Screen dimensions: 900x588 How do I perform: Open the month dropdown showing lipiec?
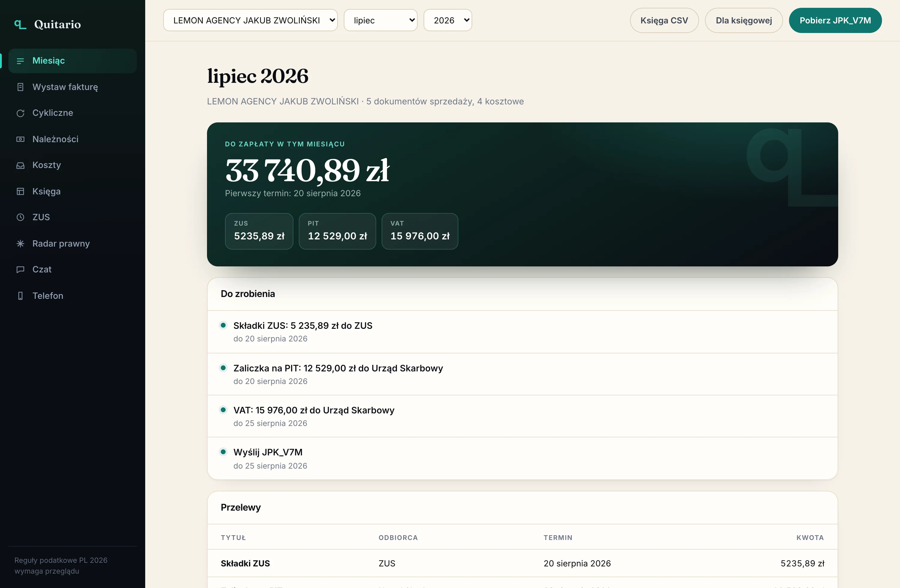tap(380, 20)
